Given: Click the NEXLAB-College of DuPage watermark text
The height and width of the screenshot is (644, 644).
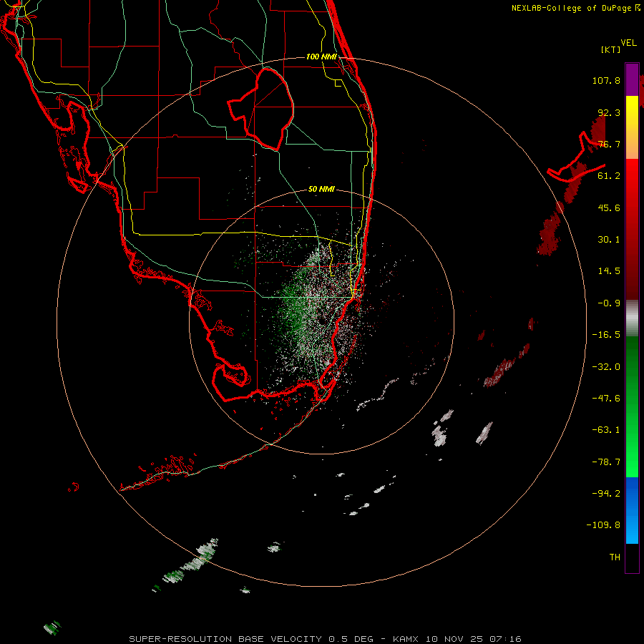Looking at the screenshot, I should [x=576, y=8].
